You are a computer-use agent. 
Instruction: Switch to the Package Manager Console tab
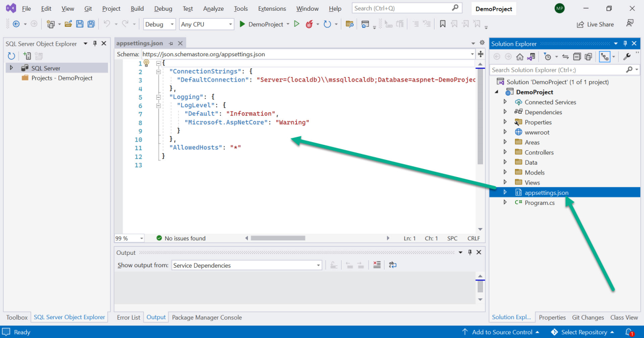point(207,317)
